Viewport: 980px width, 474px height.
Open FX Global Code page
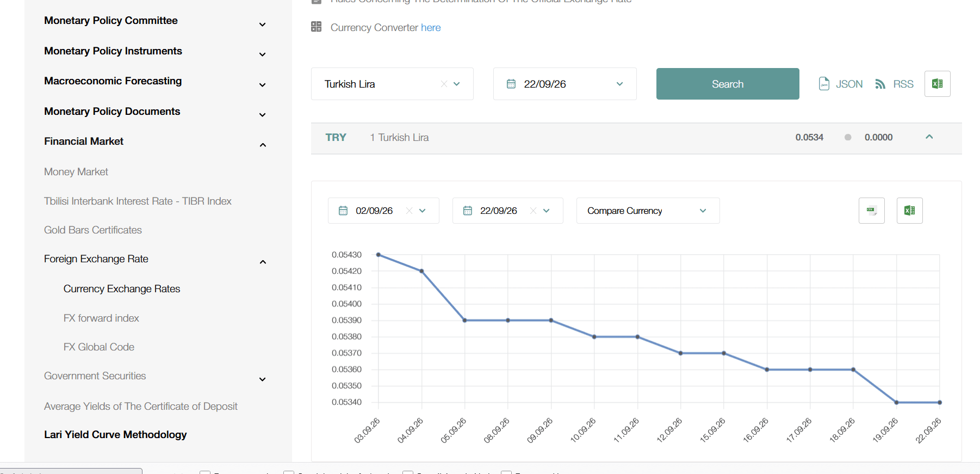point(99,347)
